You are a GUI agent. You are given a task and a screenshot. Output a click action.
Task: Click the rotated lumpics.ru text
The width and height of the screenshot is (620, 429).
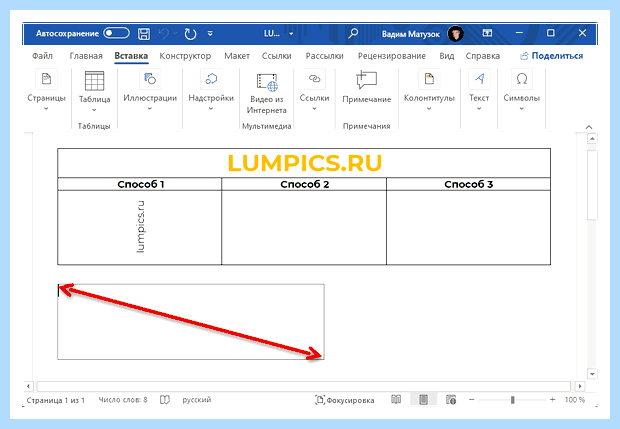140,227
